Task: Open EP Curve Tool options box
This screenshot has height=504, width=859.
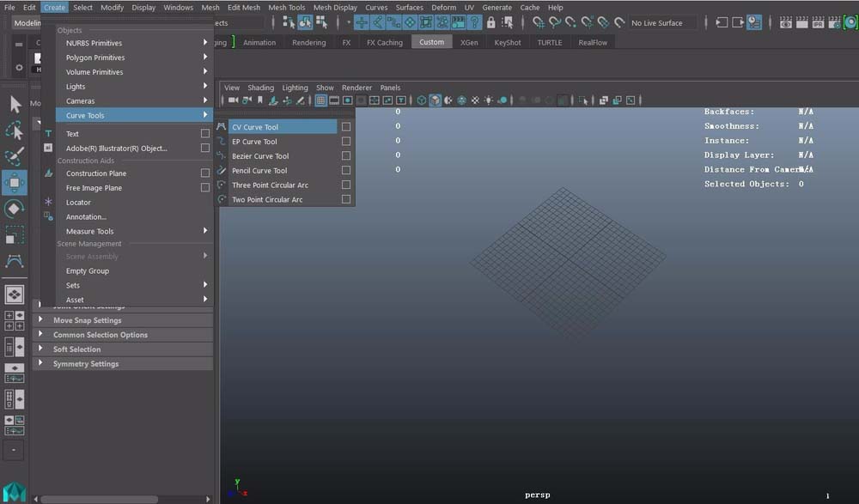Action: (x=346, y=142)
